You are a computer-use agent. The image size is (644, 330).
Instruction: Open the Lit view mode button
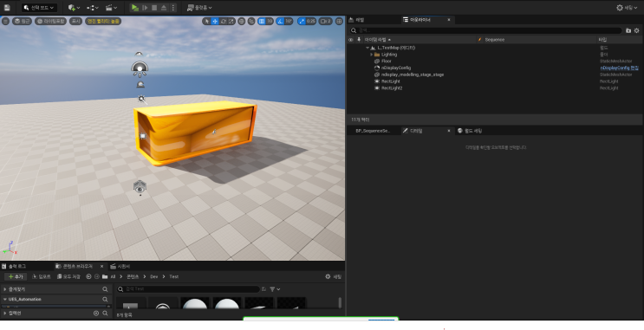tap(50, 21)
